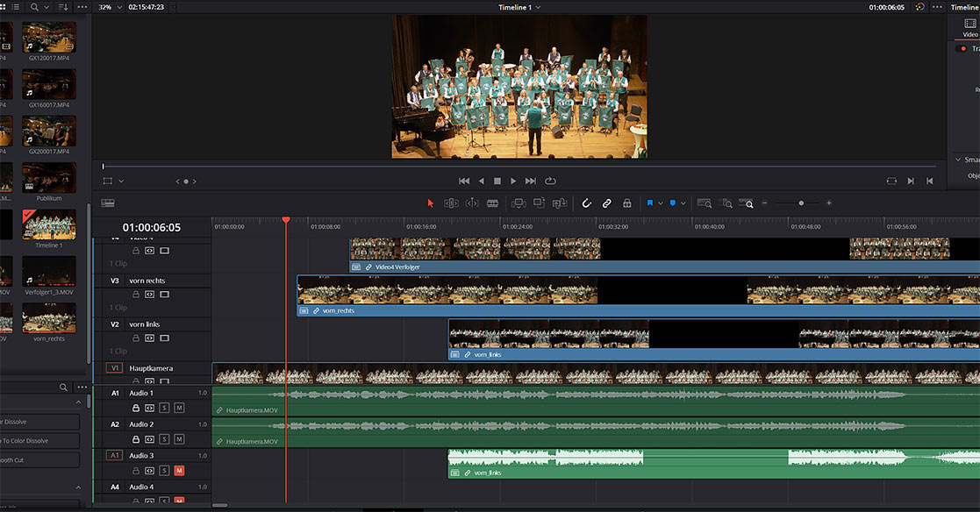Open media pool sort order menu
This screenshot has width=980, height=512.
63,7
